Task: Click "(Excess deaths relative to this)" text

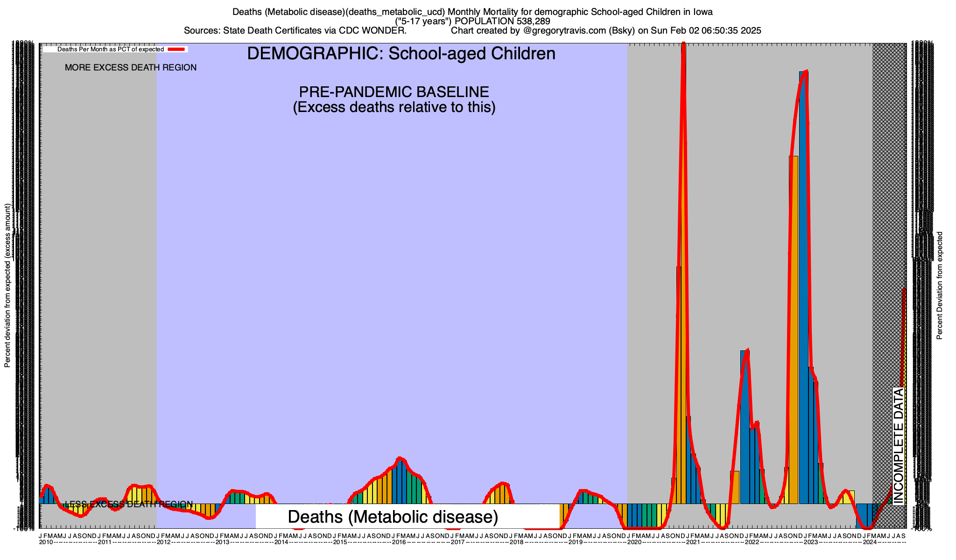Action: click(x=394, y=107)
